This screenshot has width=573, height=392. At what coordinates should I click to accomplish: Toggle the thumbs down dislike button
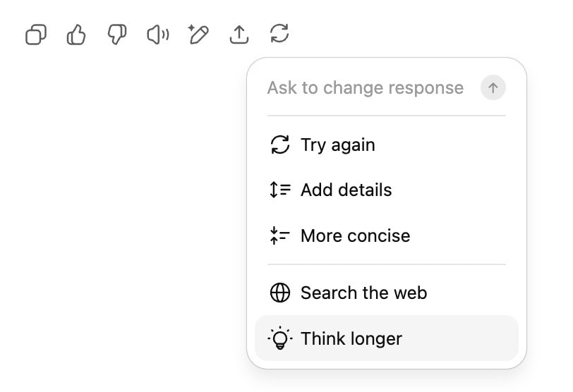point(117,34)
